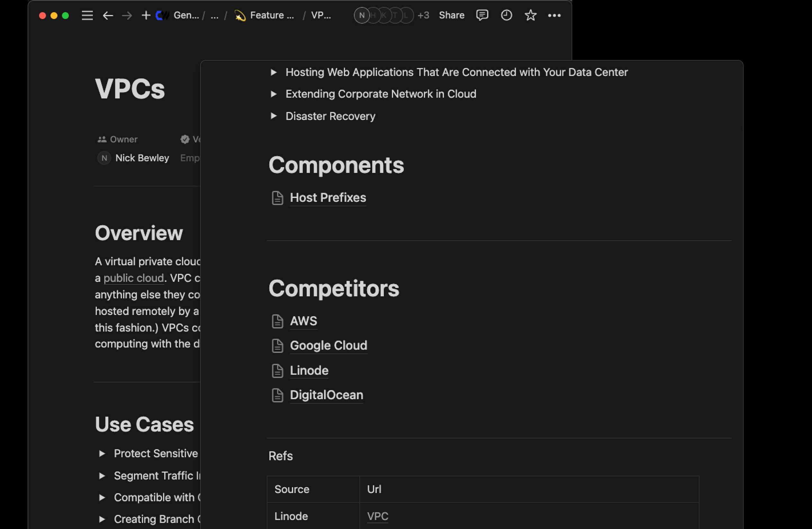The width and height of the screenshot is (812, 529).
Task: Click the Components heading
Action: pyautogui.click(x=336, y=166)
